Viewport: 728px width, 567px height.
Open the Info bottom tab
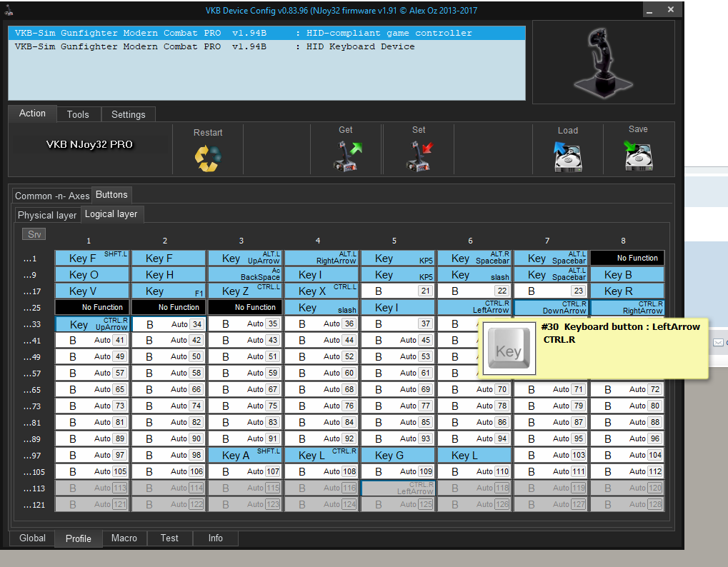coord(215,538)
